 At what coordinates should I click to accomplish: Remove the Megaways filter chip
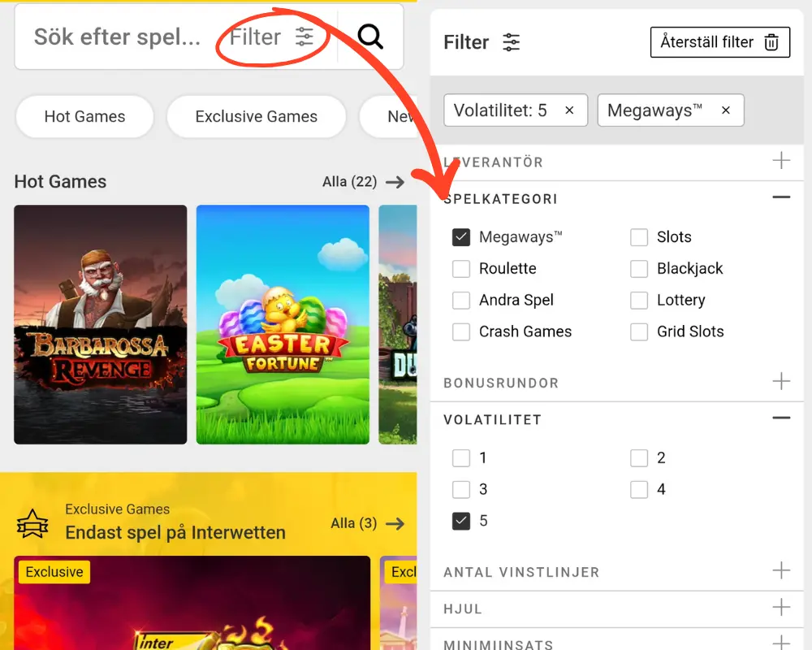coord(725,110)
